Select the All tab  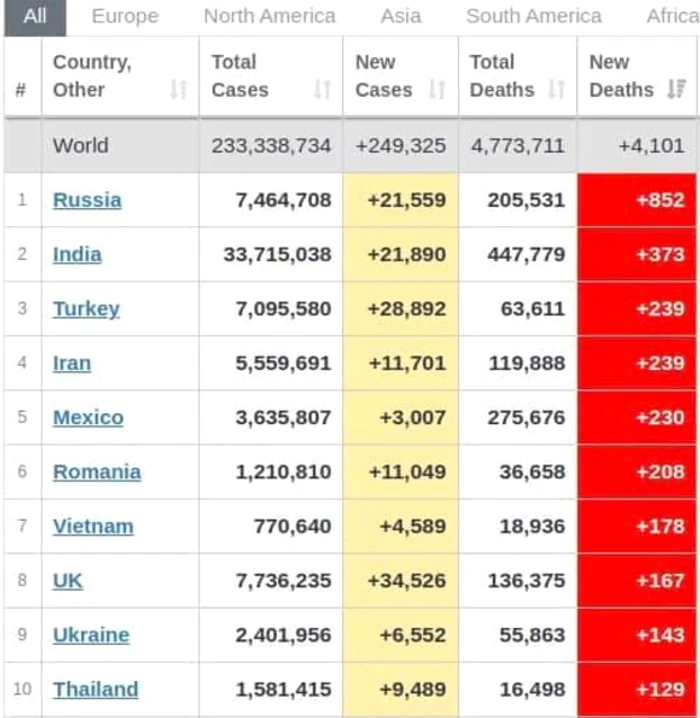coord(35,16)
